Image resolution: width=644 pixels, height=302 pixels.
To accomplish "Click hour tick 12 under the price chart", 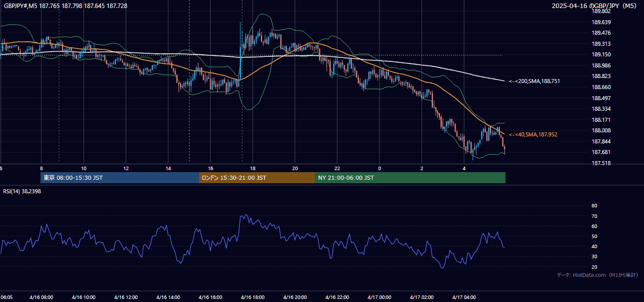I will click(x=126, y=168).
